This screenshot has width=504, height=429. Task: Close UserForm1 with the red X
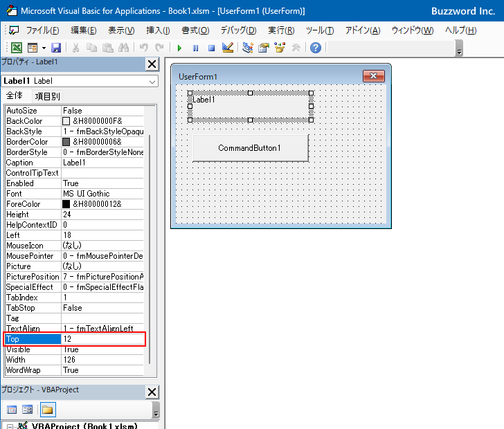tap(374, 76)
